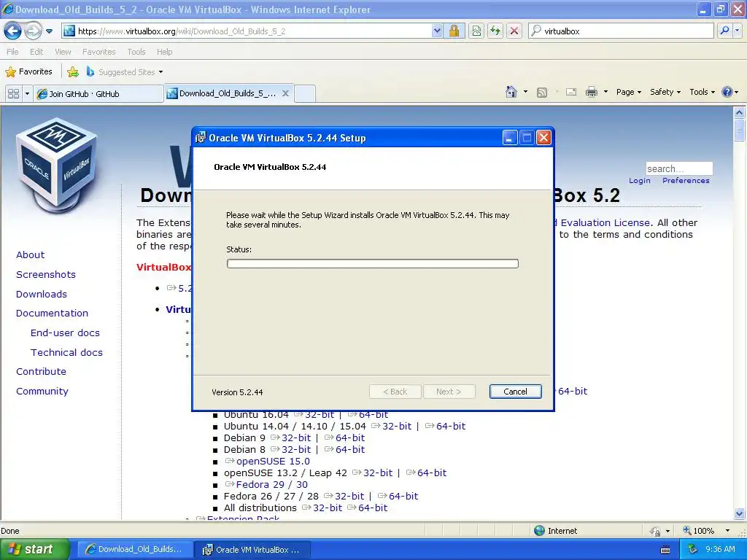
Task: Open the Help menu
Action: tap(164, 52)
